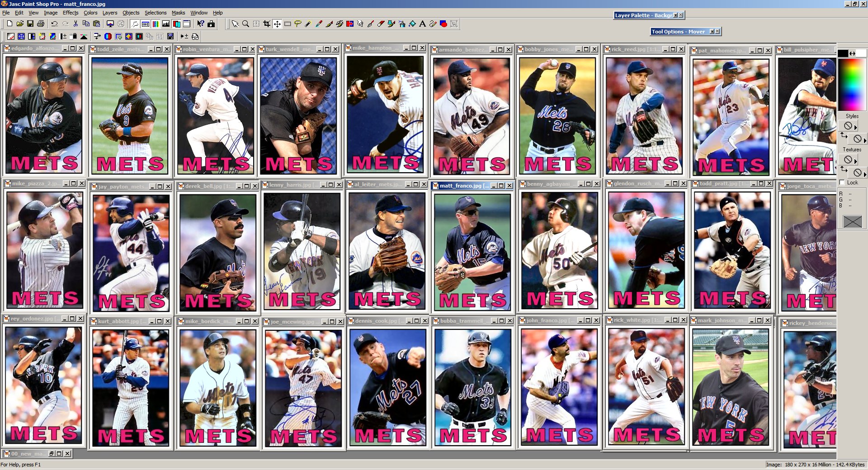This screenshot has height=470, width=868.
Task: Select the Picture Tube tool
Action: pos(392,24)
